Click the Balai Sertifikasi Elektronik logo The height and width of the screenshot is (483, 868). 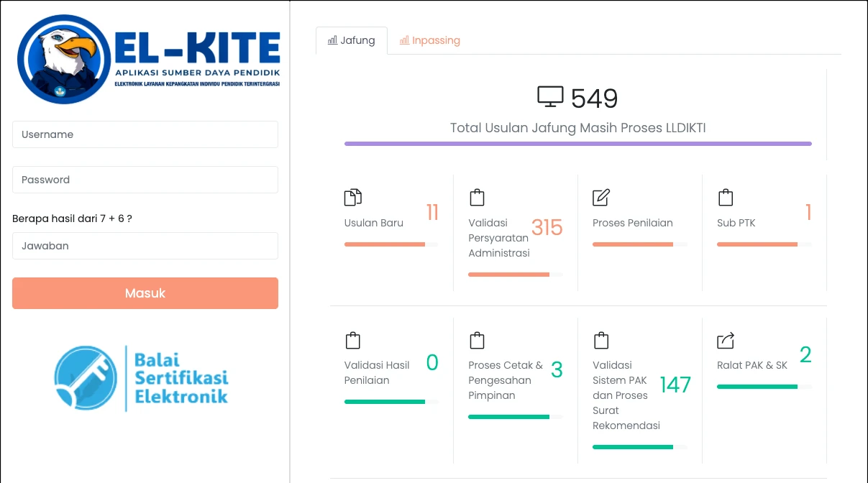(x=142, y=378)
